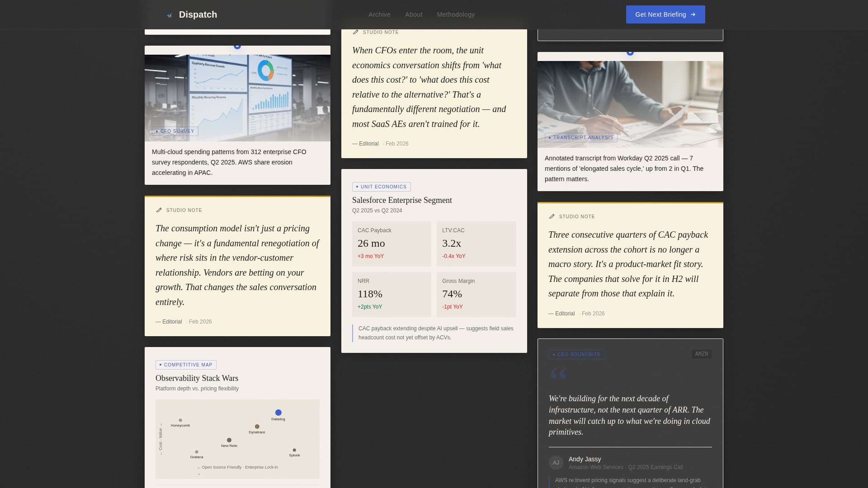Select the TRANSCRIPT ANALYSIS tag
Screen dimensions: 868x488
pyautogui.click(x=581, y=138)
